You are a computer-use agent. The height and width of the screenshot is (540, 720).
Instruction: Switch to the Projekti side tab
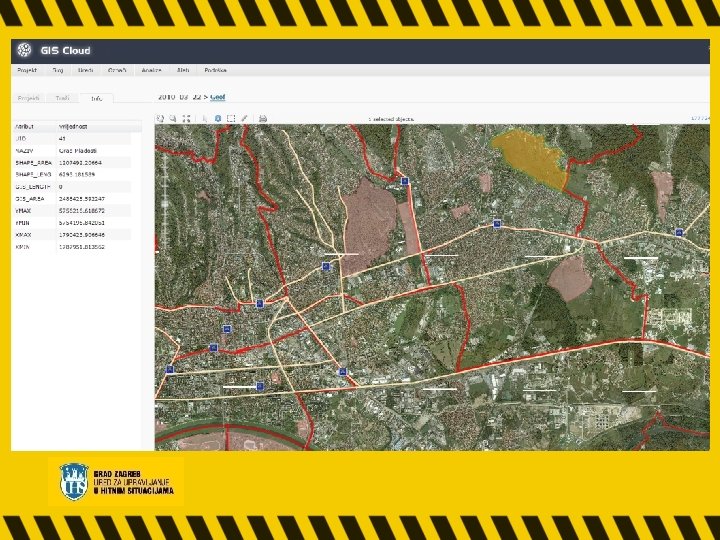click(x=28, y=98)
